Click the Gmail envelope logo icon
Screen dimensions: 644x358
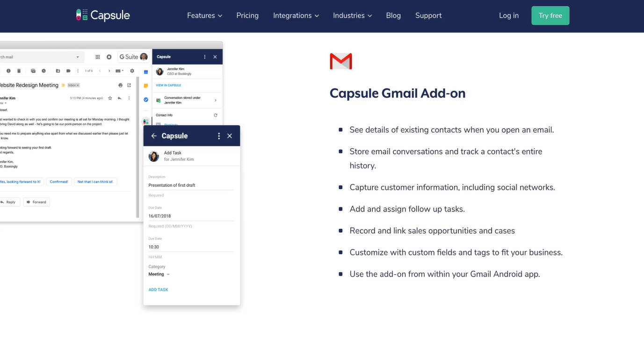tap(340, 61)
